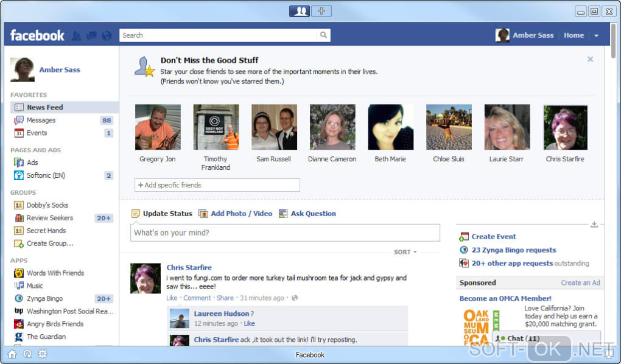Click the plus tab in the title bar

[x=321, y=11]
